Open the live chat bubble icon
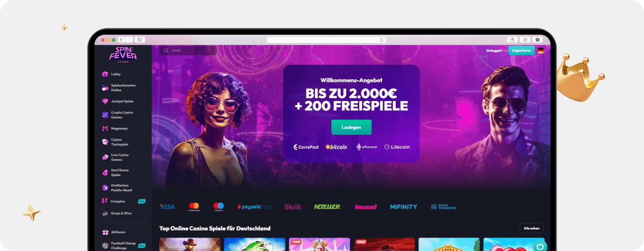The image size is (644, 251). pyautogui.click(x=540, y=247)
